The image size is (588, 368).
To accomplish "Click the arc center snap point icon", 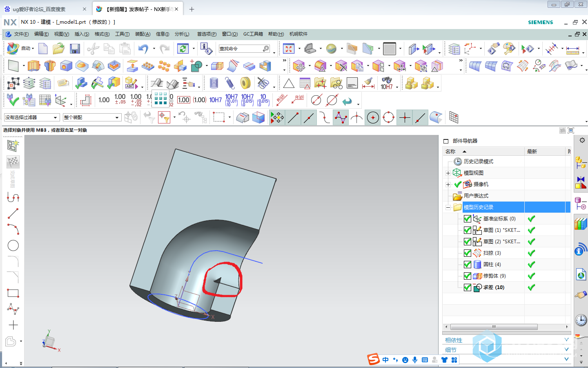I will point(373,118).
